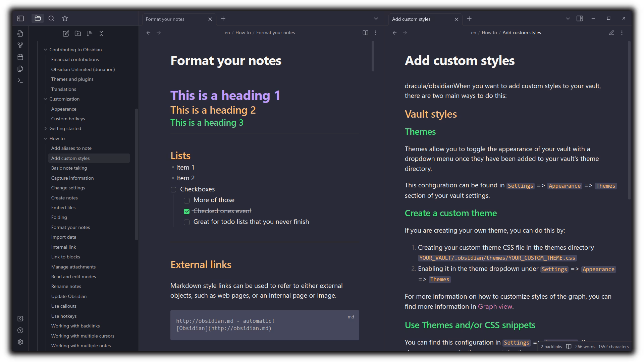Open settings gear in bottom ribbon

pos(20,342)
